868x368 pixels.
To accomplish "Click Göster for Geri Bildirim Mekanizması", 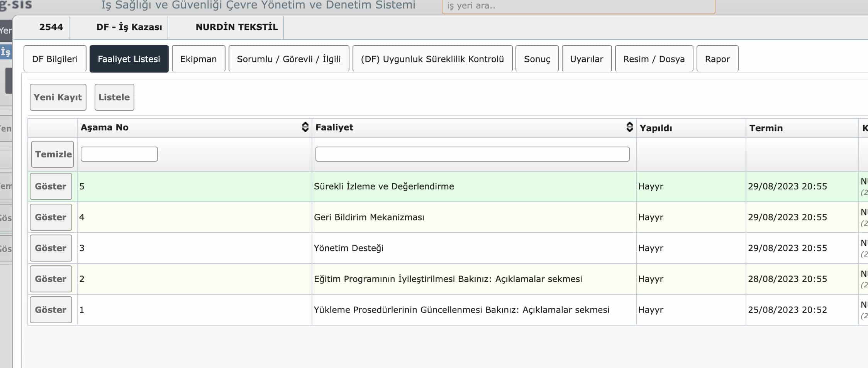I will [x=51, y=217].
